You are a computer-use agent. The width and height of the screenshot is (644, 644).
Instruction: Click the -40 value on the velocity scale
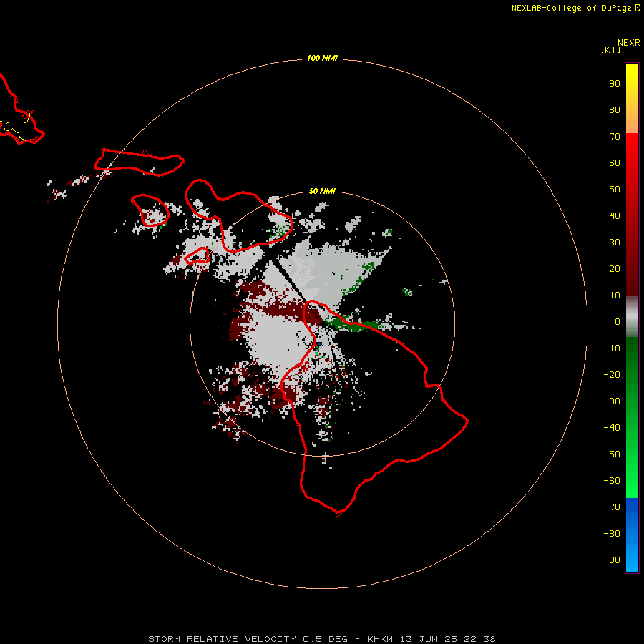click(x=612, y=428)
